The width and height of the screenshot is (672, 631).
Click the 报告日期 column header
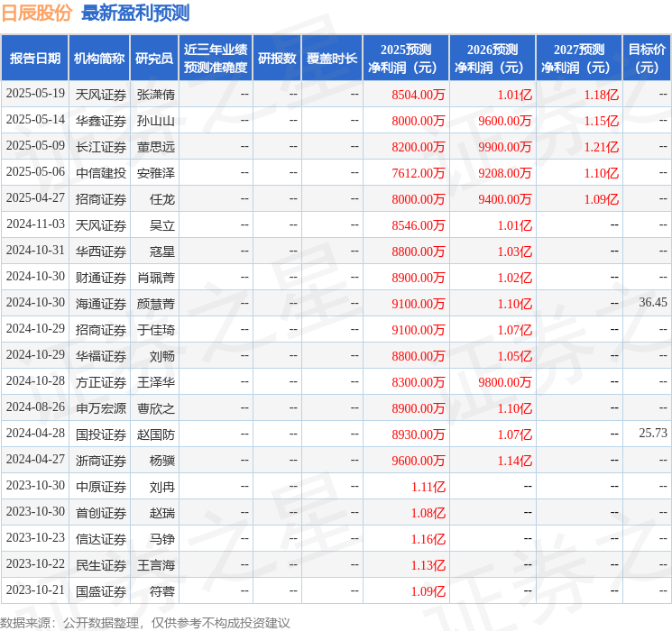click(35, 58)
